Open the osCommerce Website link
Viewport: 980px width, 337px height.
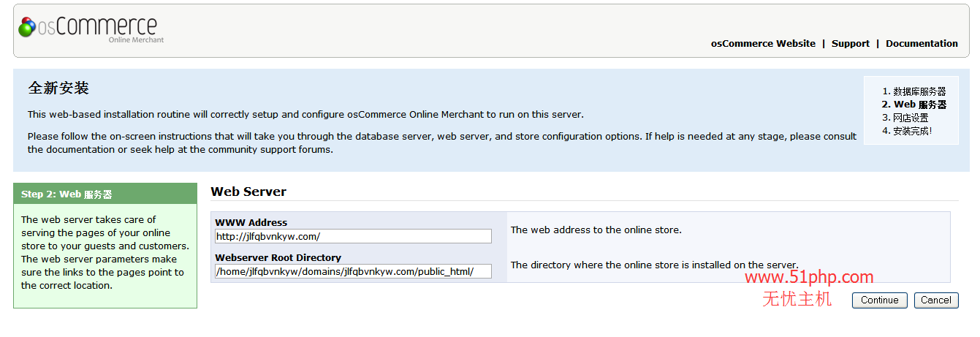tap(763, 44)
